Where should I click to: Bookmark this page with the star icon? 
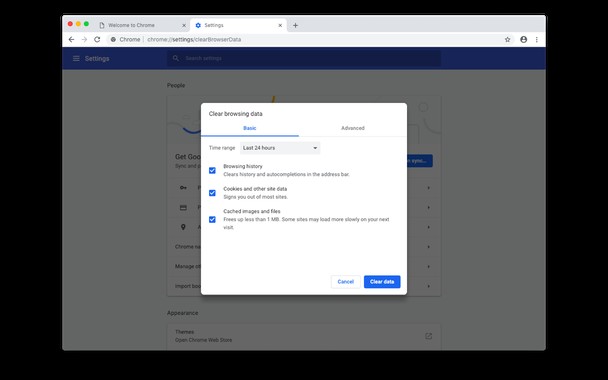tap(507, 40)
